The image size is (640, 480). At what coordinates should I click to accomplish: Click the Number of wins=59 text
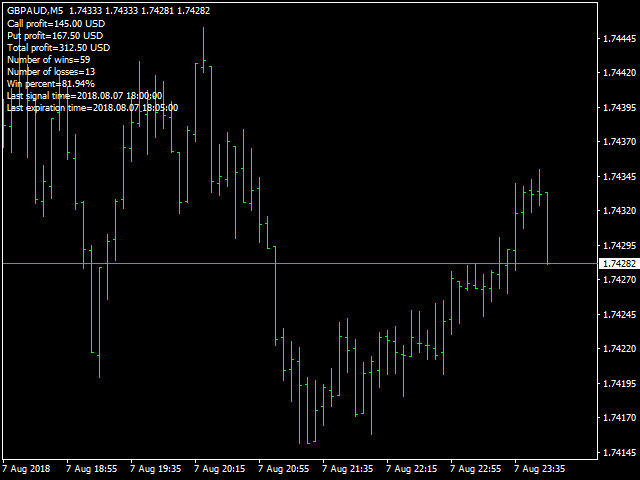49,60
